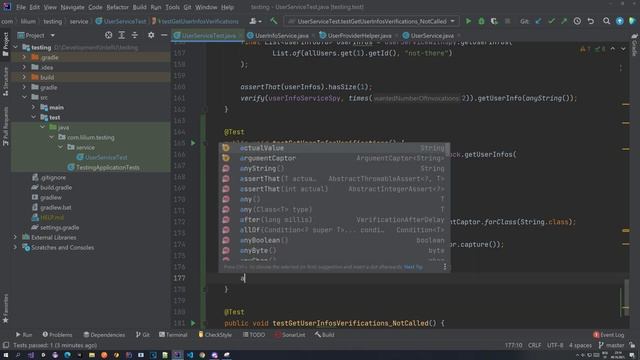
Task: Run test from gutter icon line 165
Action: click(193, 143)
